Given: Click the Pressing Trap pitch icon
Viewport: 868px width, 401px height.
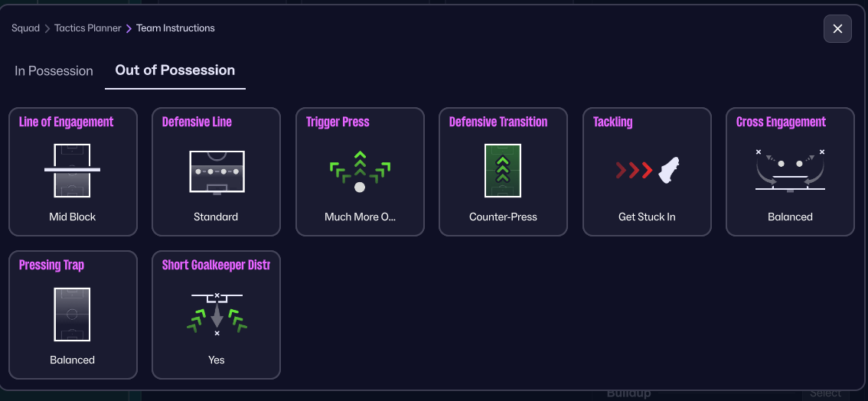Looking at the screenshot, I should point(73,313).
